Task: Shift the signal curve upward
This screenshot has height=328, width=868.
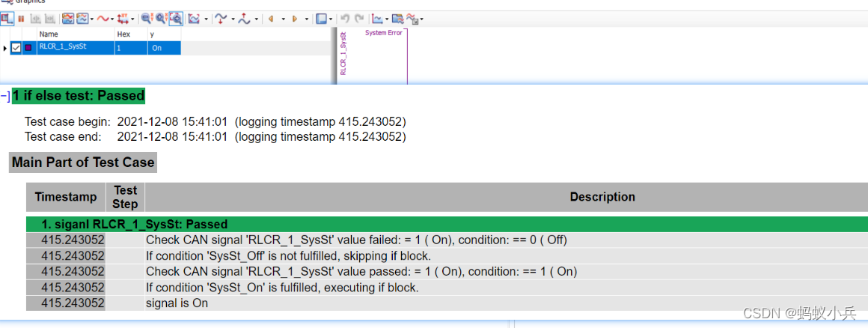Action: (x=244, y=19)
